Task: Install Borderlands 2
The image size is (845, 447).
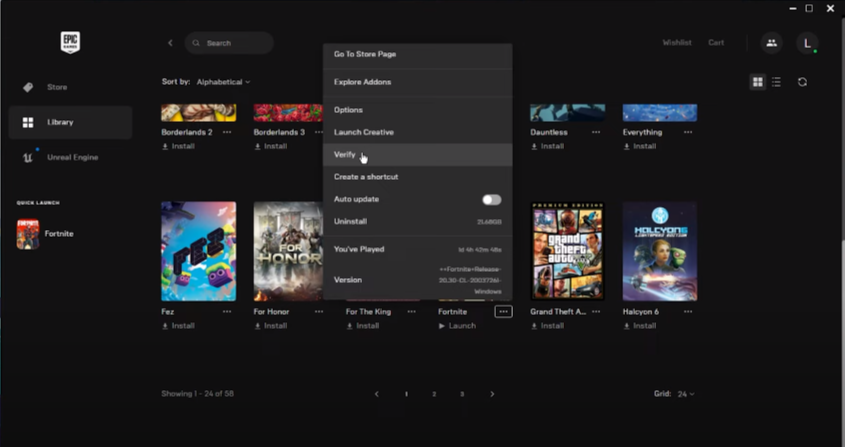Action: [178, 146]
